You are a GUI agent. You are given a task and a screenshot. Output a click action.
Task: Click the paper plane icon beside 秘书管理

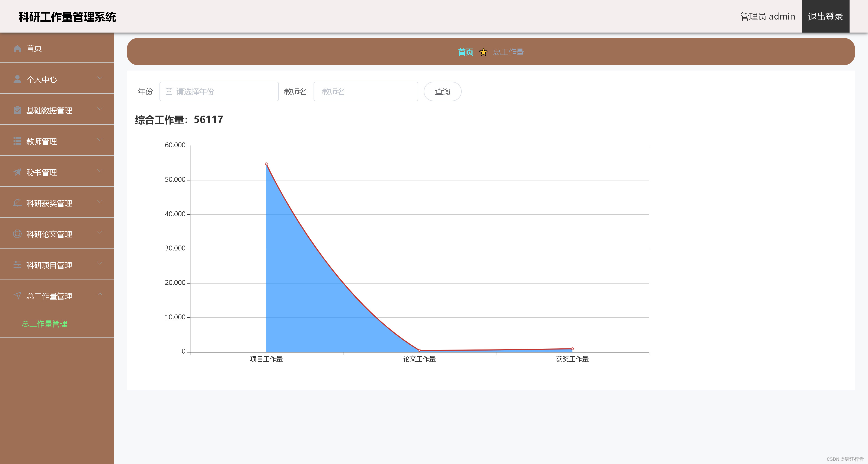(17, 172)
